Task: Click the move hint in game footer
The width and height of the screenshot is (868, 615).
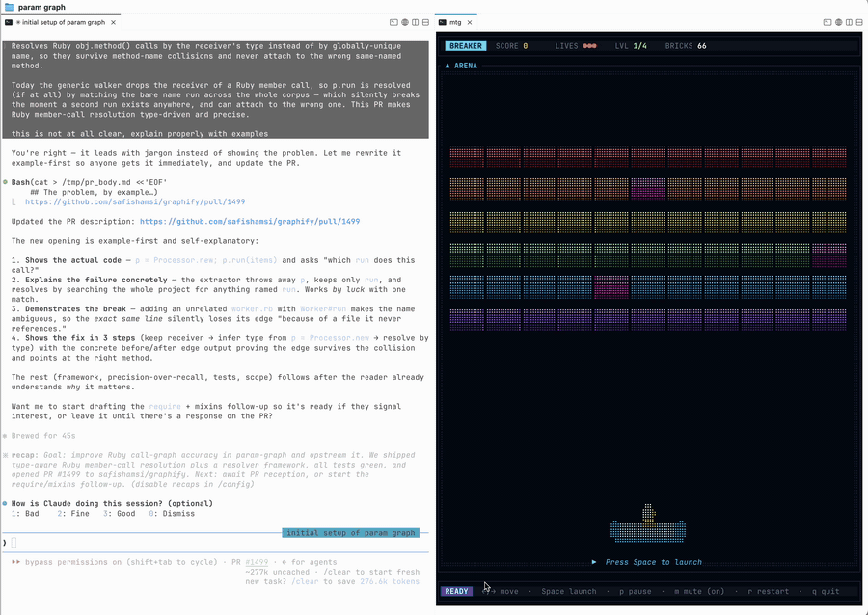Action: click(502, 591)
